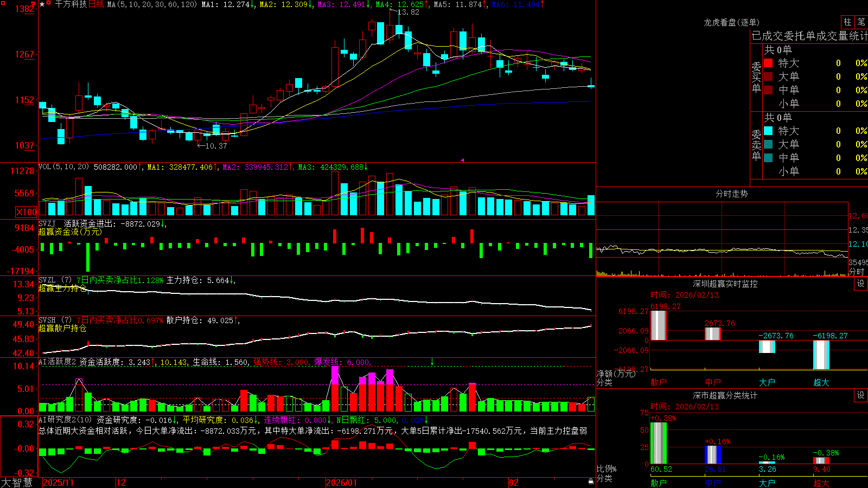Open the SVSH (7) indicator label
Screen dimensions: 868x488
click(x=55, y=320)
